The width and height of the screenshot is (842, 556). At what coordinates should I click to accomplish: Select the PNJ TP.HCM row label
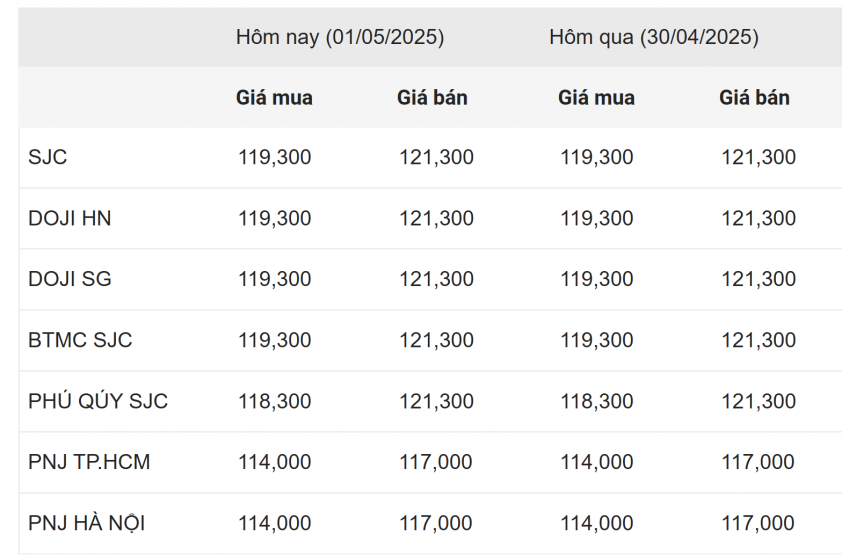[x=89, y=462]
